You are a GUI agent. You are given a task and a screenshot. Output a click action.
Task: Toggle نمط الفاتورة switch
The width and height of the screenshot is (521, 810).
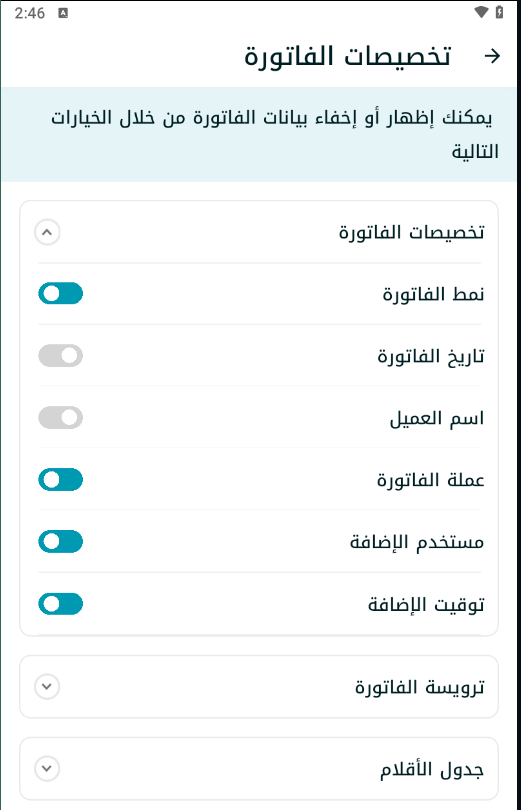coord(60,293)
